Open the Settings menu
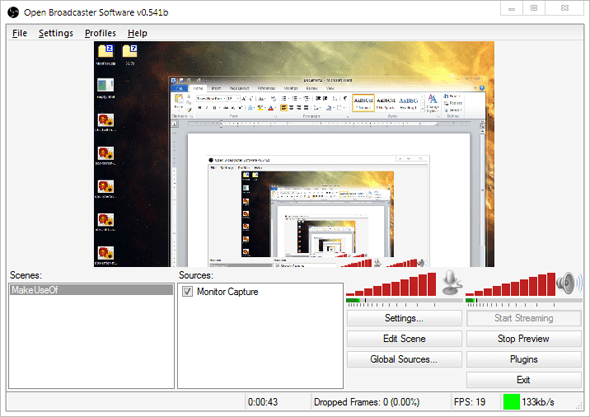 [56, 33]
